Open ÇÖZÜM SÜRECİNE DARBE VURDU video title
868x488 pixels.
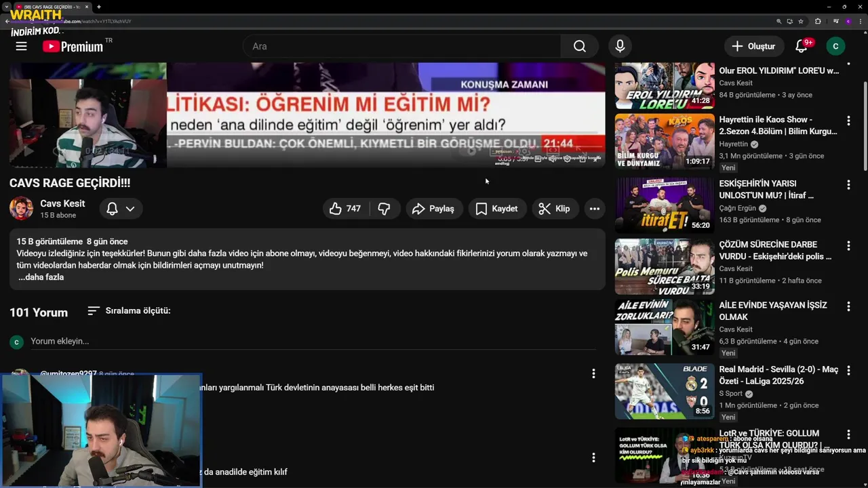[x=775, y=250]
